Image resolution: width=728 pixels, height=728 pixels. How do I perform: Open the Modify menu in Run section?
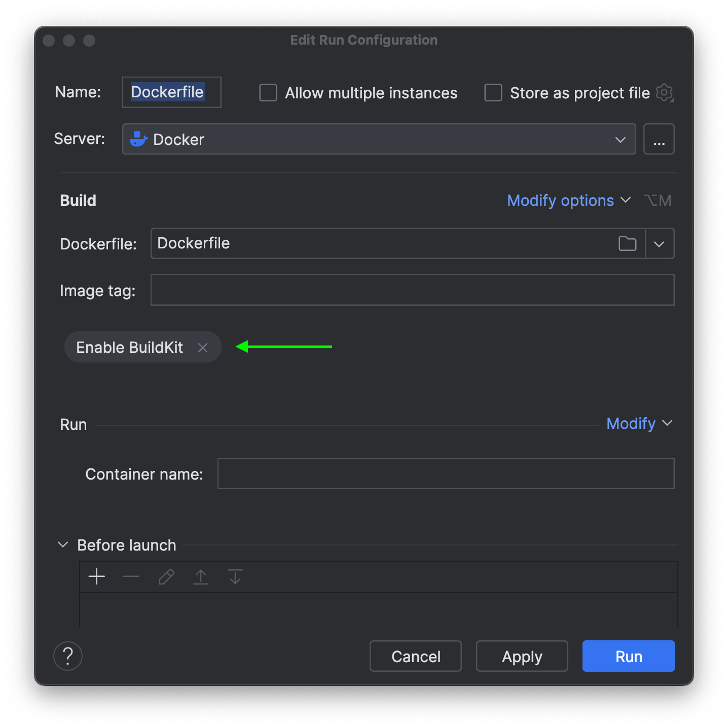[x=639, y=423]
